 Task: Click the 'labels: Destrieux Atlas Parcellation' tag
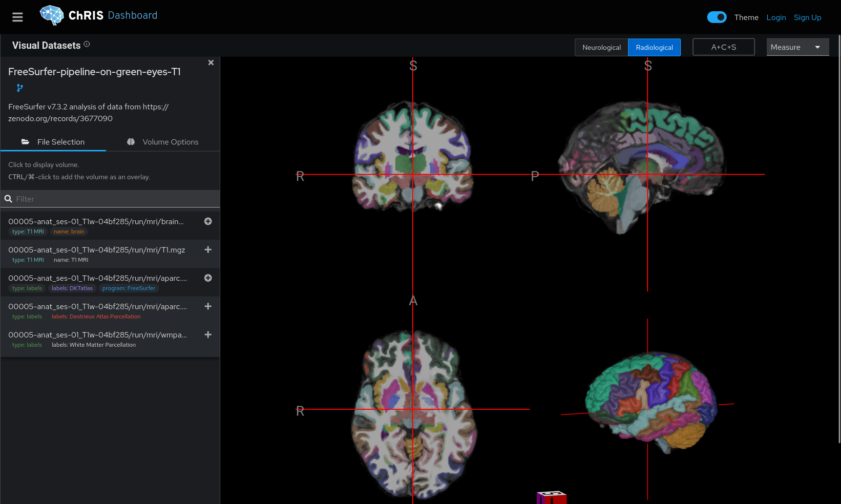coord(96,316)
